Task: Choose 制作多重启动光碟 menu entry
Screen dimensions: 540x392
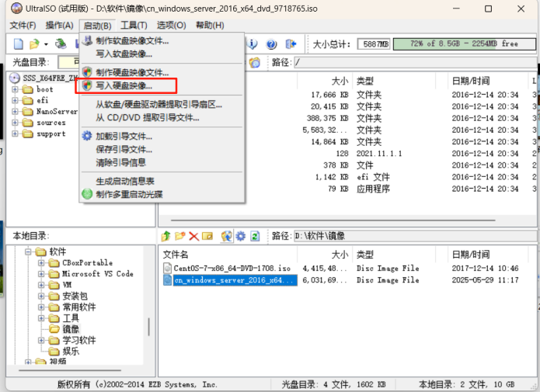Action: point(162,194)
